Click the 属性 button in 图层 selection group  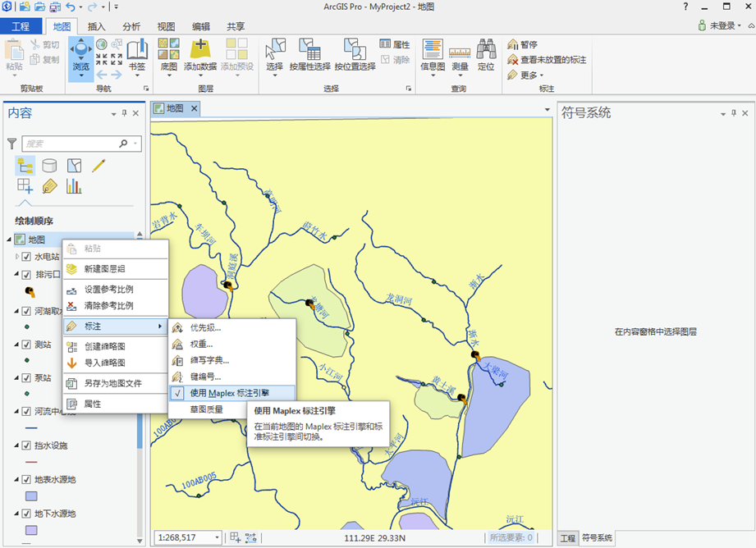395,44
